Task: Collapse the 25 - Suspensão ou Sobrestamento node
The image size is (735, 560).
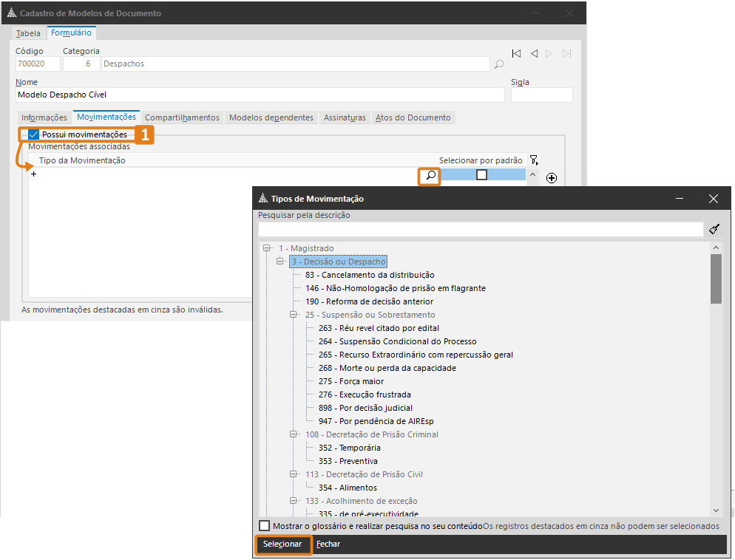Action: coord(294,315)
